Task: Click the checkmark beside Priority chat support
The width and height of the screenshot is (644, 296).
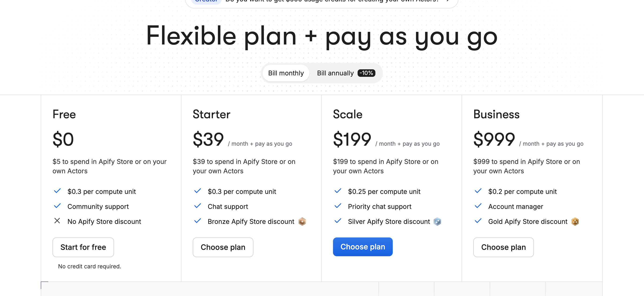Action: click(338, 206)
